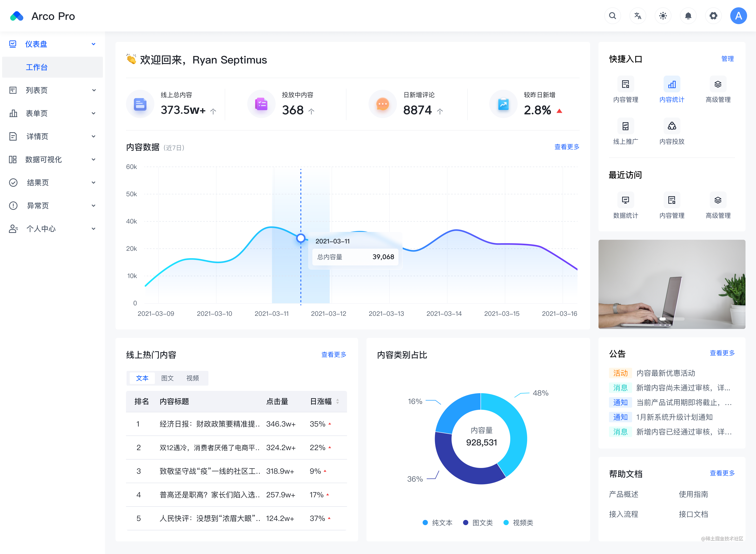Switch to the 视频 tab
The height and width of the screenshot is (554, 756).
(192, 378)
